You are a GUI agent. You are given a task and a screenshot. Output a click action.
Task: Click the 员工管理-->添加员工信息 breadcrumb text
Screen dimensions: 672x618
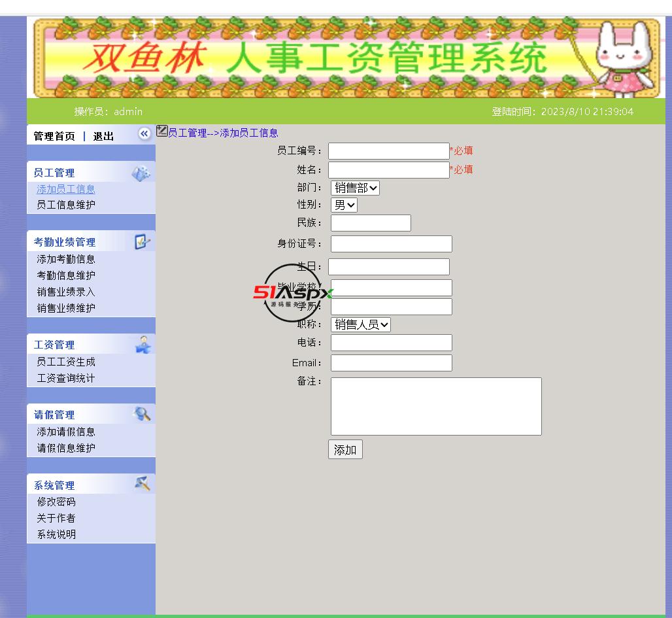click(224, 133)
